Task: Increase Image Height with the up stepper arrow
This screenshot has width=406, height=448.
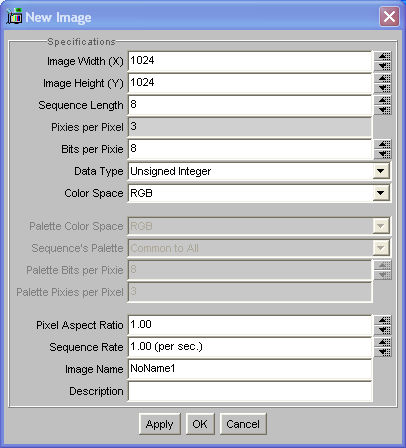Action: pyautogui.click(x=382, y=78)
